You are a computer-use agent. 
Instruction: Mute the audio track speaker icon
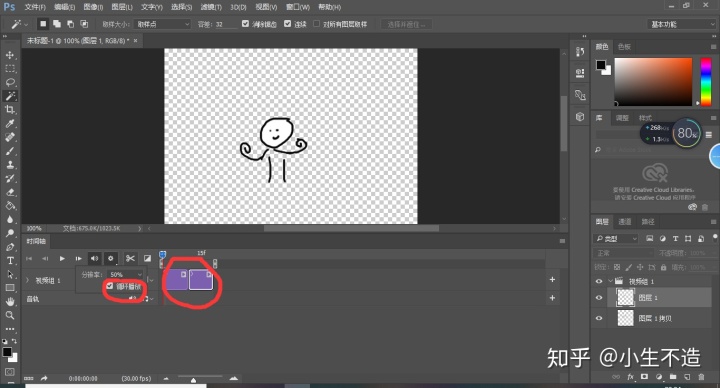click(x=132, y=298)
